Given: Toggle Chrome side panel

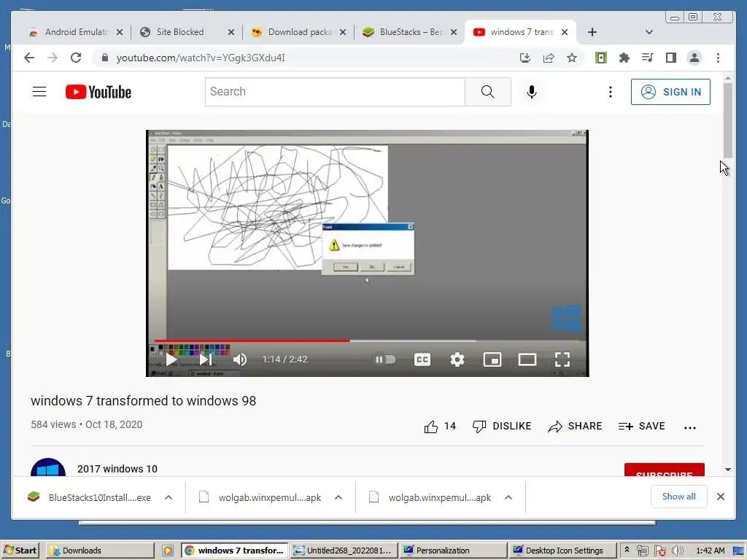Looking at the screenshot, I should click(671, 58).
